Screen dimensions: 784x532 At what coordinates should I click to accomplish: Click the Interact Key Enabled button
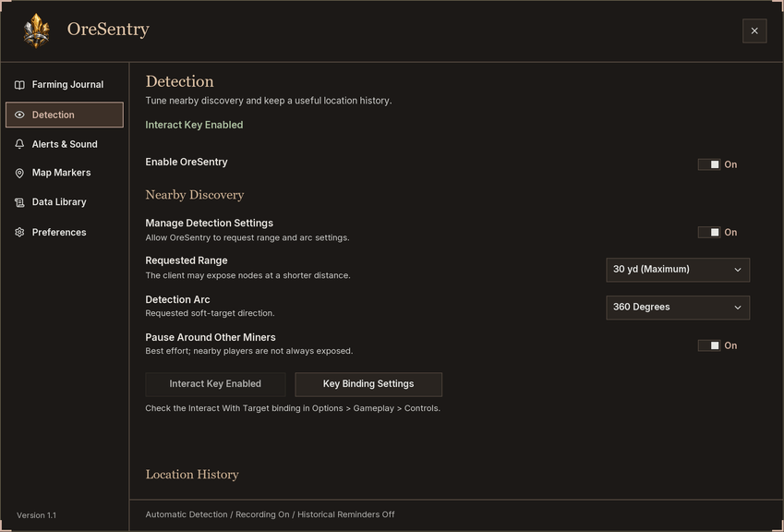pos(215,384)
